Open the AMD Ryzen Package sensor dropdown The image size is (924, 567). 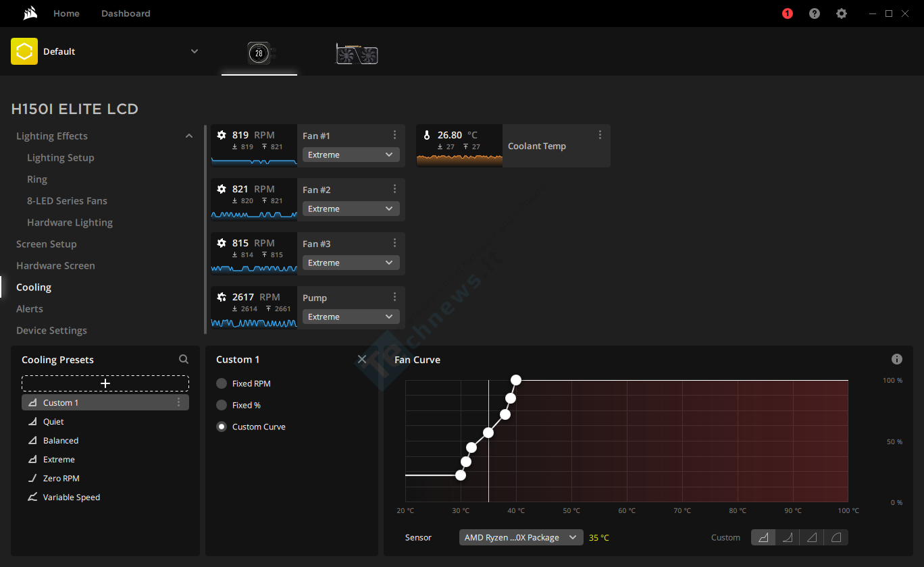point(521,537)
